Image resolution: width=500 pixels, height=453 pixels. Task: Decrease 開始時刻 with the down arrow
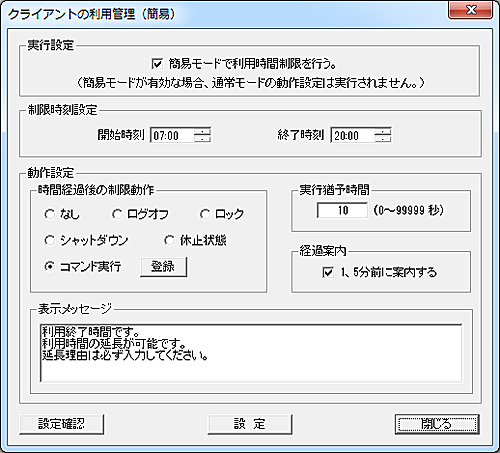pos(202,139)
